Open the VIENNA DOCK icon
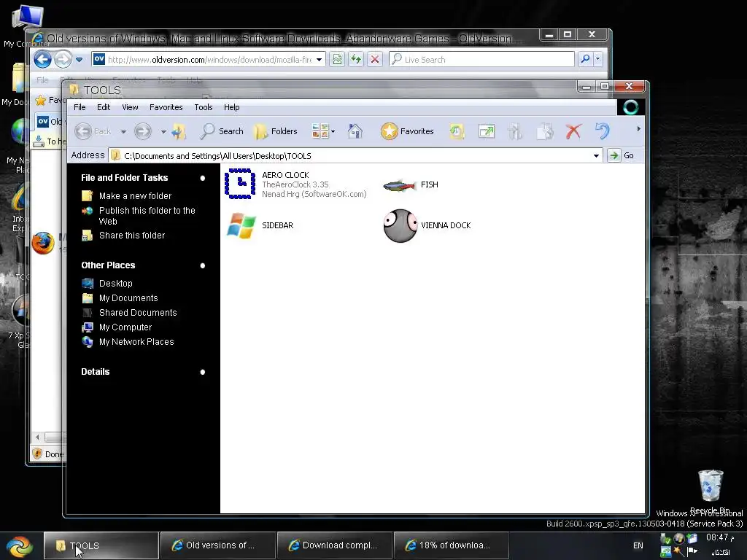This screenshot has width=747, height=560. pos(400,226)
